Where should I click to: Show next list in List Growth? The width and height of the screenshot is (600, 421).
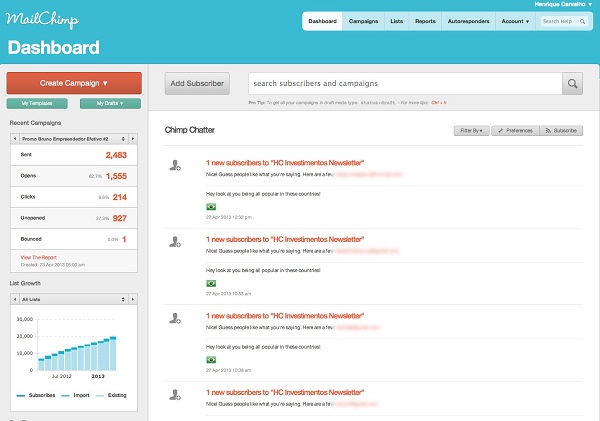coord(133,299)
